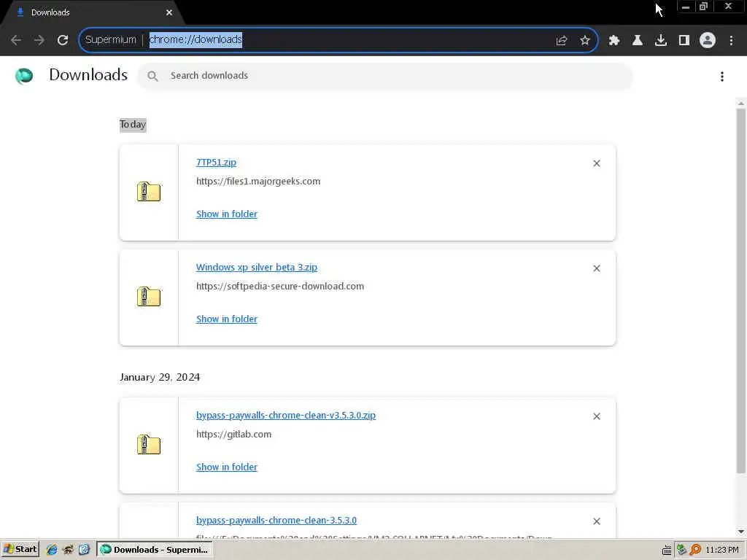Bookmark this page with the star icon
Viewport: 747px width, 560px height.
tap(585, 41)
